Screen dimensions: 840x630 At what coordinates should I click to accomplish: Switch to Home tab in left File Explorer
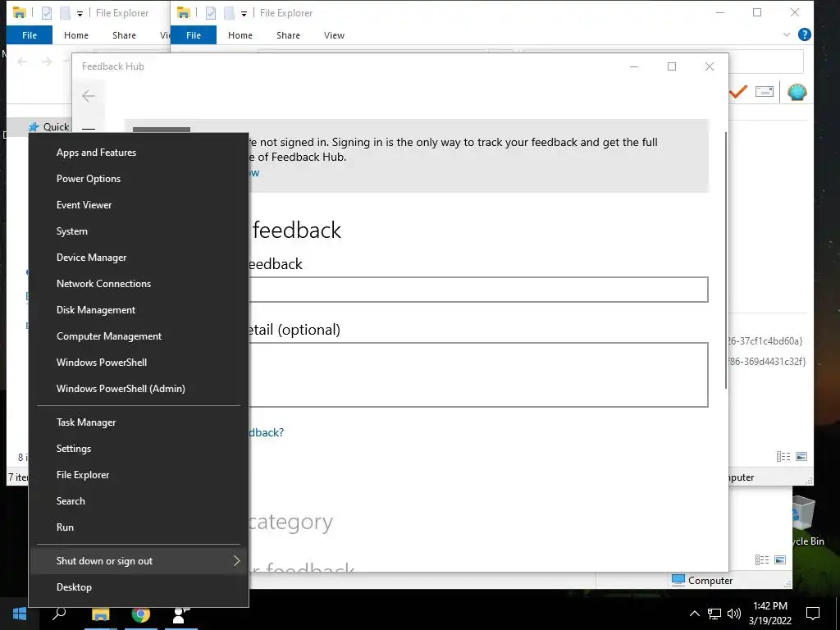(x=76, y=35)
